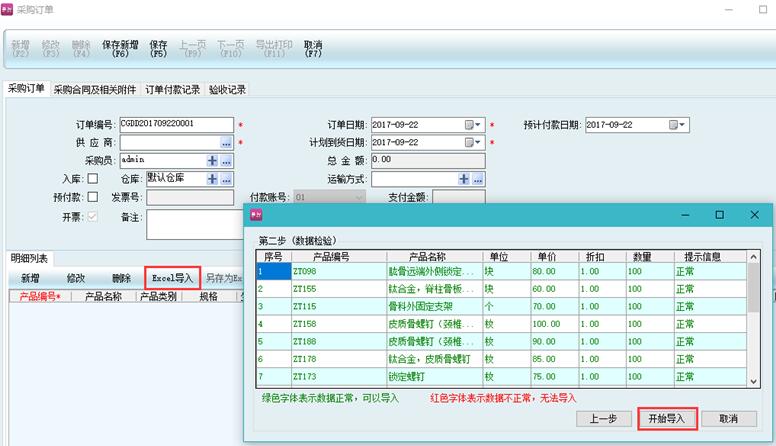Open the 采购合同及相关附件 tab

point(95,90)
